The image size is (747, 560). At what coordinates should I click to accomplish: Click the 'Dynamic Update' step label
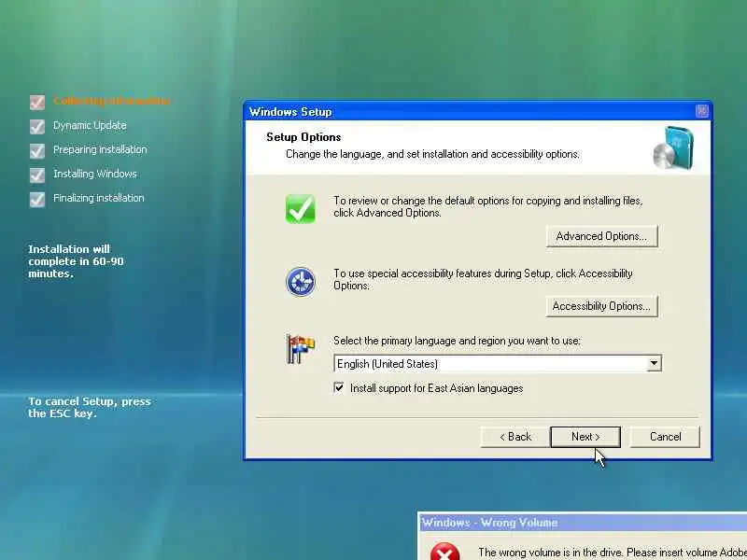[x=90, y=125]
